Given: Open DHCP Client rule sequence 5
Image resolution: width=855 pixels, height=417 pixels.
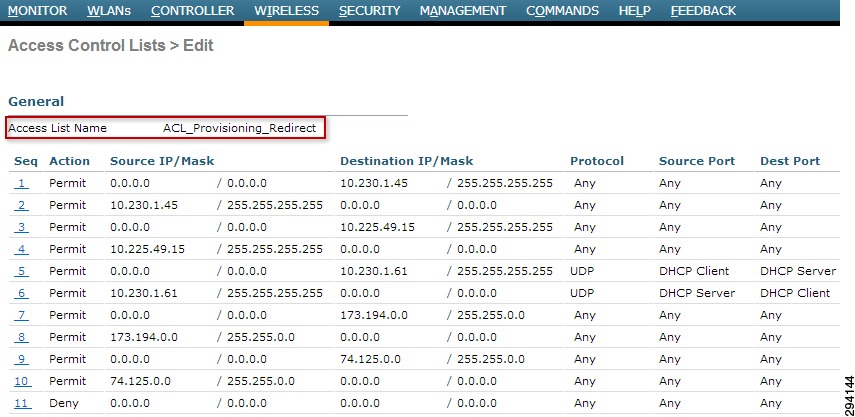Looking at the screenshot, I should click(21, 271).
